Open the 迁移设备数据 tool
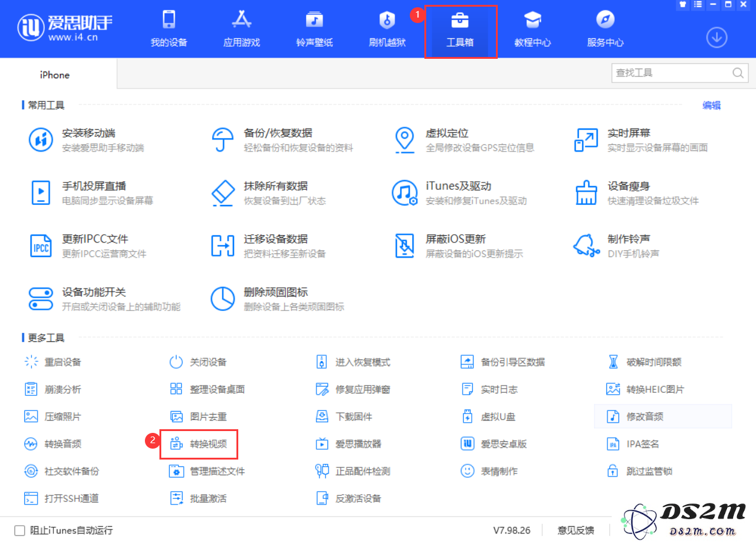Screen dimensions: 756x542 (x=268, y=246)
